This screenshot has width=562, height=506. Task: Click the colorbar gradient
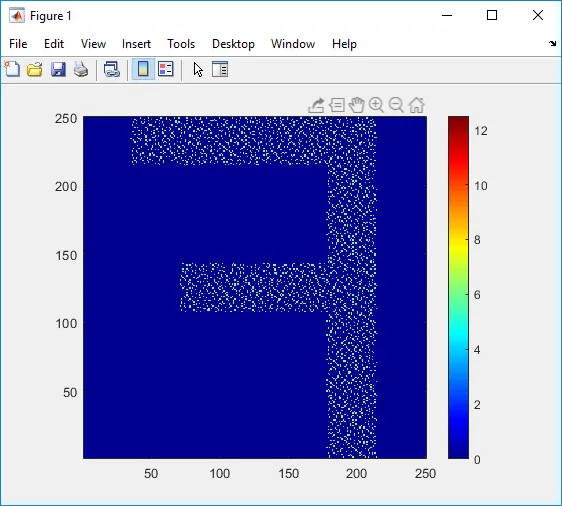[458, 287]
